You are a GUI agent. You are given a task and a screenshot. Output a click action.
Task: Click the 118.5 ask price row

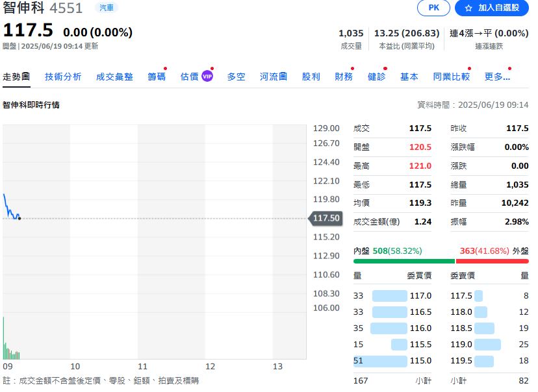[x=489, y=328]
